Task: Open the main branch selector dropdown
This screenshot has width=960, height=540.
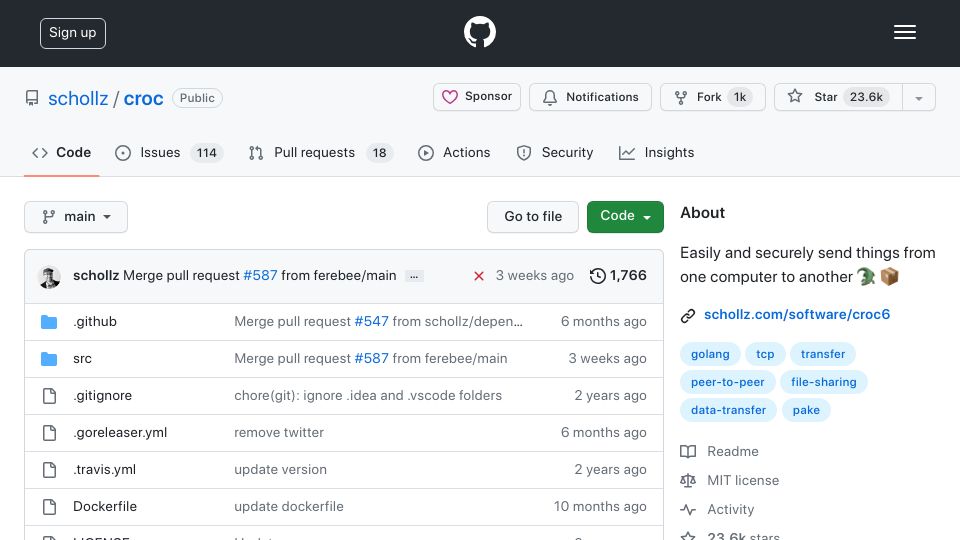Action: [76, 217]
